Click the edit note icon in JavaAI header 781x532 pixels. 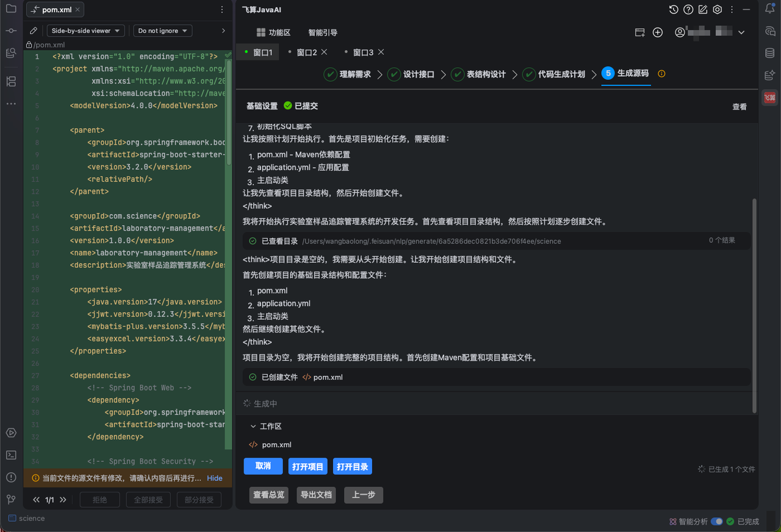point(703,9)
